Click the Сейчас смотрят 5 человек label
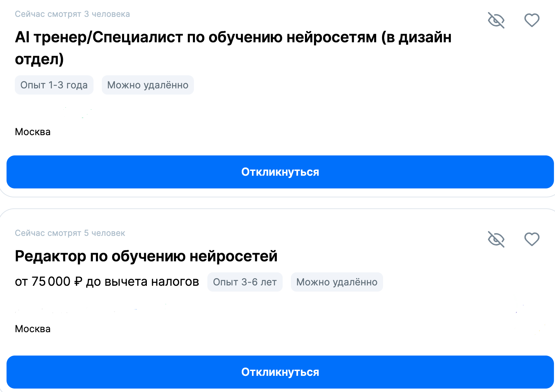This screenshot has width=555, height=392. coord(70,233)
